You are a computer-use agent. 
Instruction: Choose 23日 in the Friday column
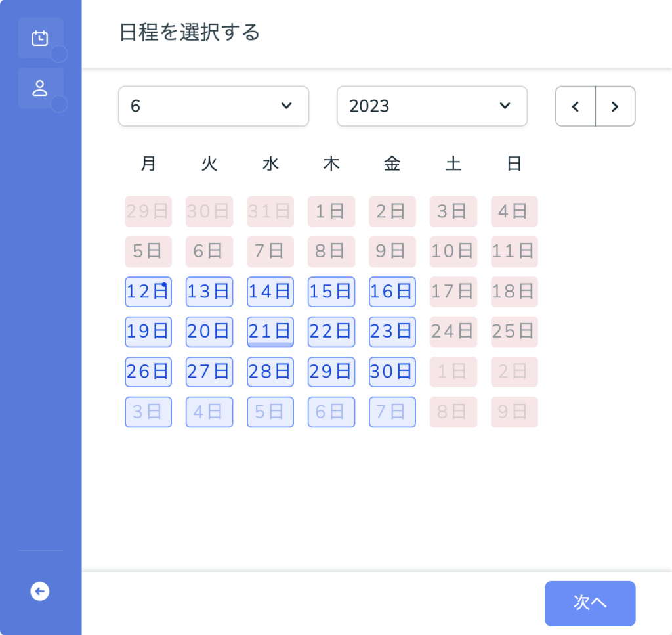(x=392, y=332)
